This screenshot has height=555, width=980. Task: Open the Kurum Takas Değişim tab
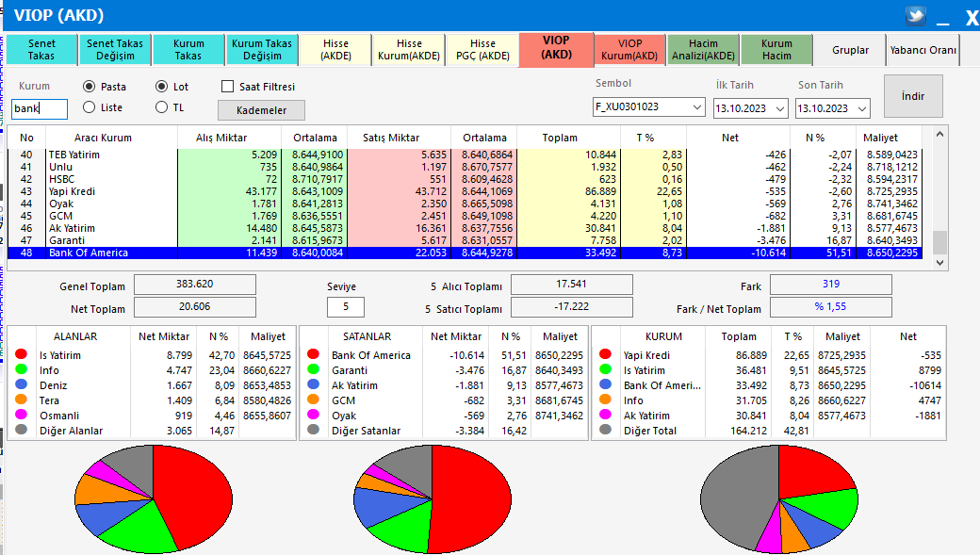(x=262, y=49)
